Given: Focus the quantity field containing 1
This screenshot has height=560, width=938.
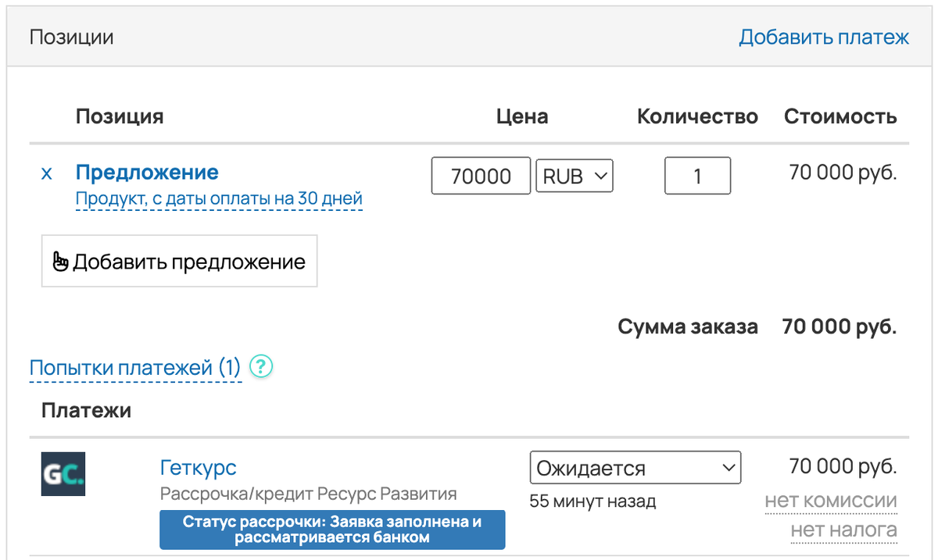Looking at the screenshot, I should pos(697,176).
